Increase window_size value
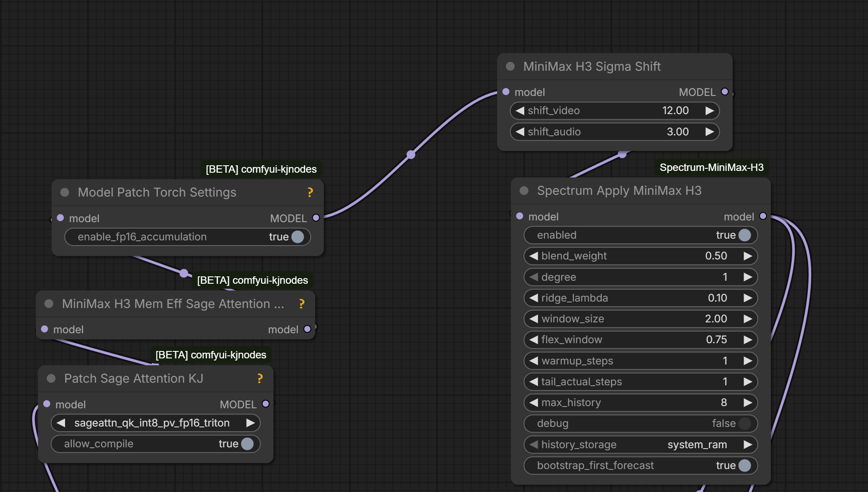This screenshot has height=492, width=868. click(748, 319)
